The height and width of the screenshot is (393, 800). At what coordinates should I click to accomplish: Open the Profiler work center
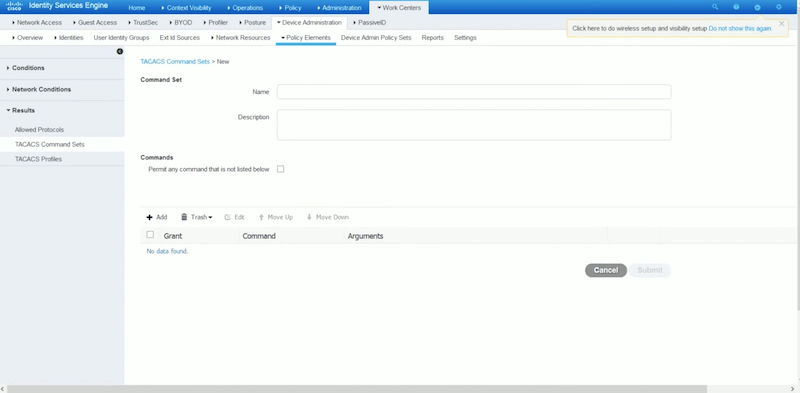click(215, 22)
